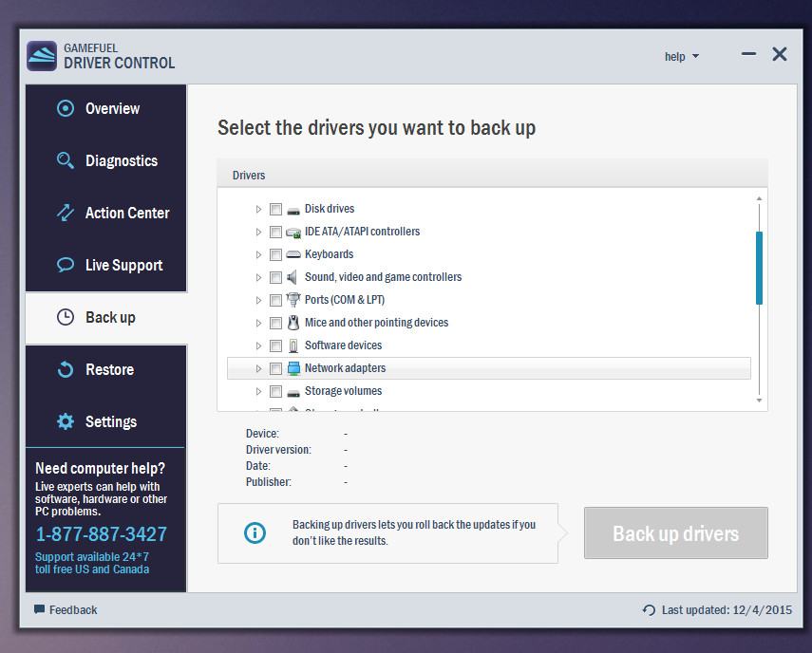Check the Disk drives checkbox
Viewport: 812px width, 653px height.
coord(275,209)
